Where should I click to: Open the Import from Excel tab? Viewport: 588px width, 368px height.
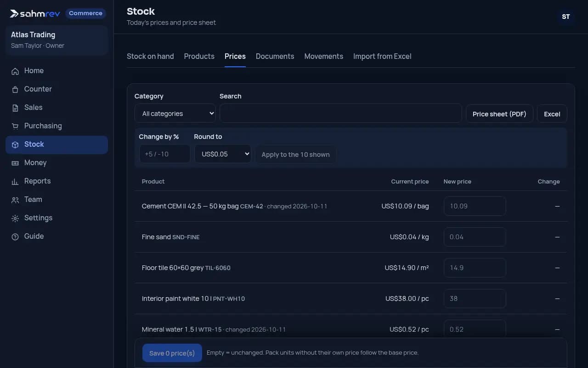tap(382, 56)
